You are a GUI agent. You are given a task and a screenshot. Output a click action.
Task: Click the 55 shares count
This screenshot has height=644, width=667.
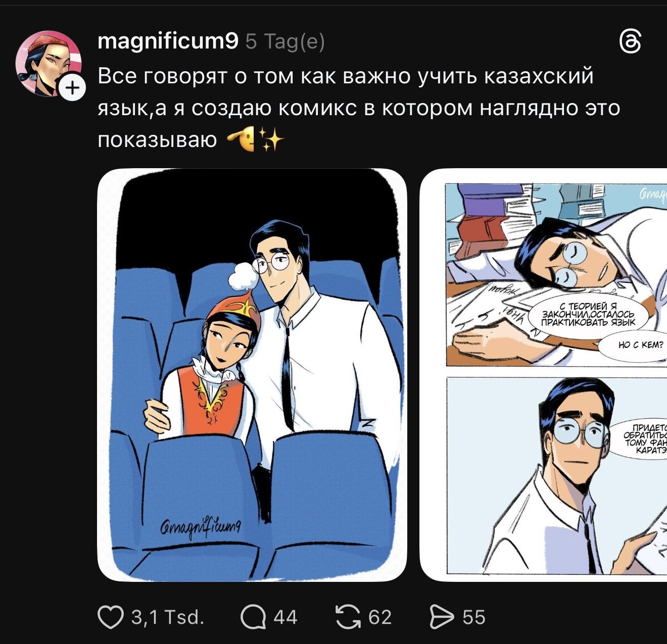coord(474,617)
